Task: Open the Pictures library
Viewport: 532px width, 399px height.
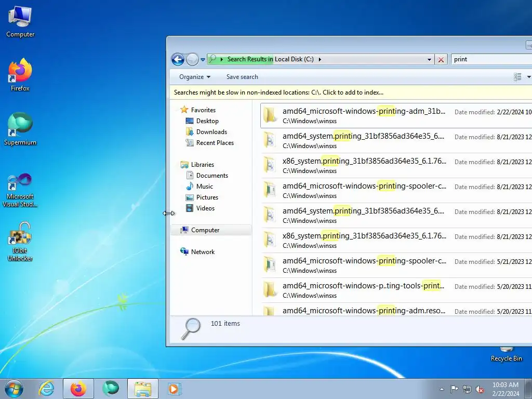Action: pyautogui.click(x=207, y=197)
